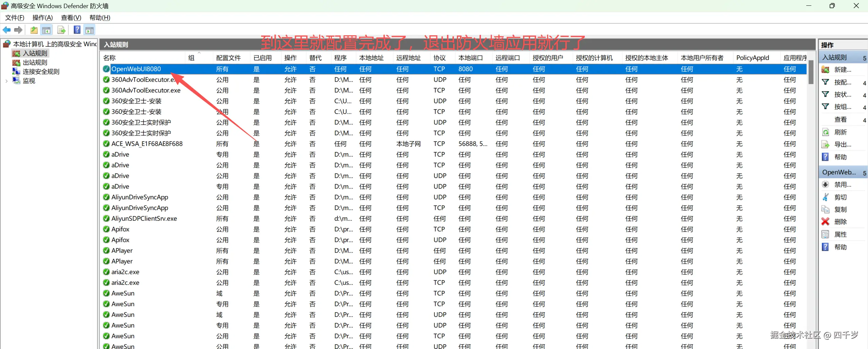Viewport: 868px width, 349px height.
Task: Click the Export List toolbar icon
Action: pyautogui.click(x=61, y=30)
